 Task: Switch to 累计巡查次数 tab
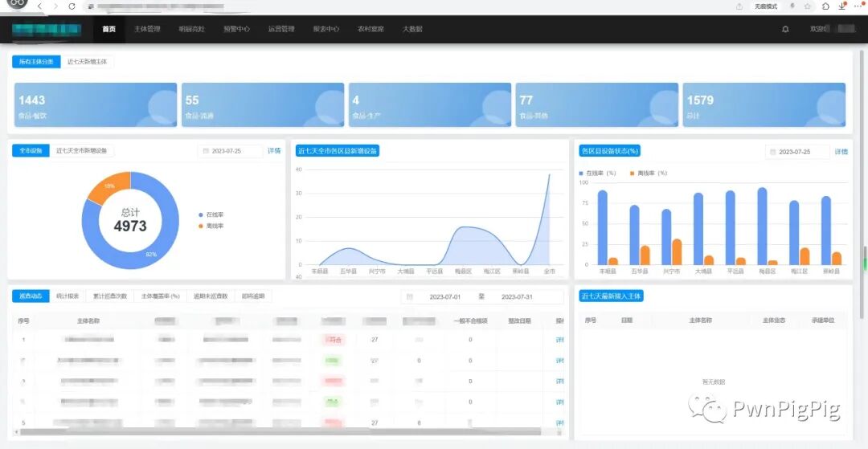110,296
